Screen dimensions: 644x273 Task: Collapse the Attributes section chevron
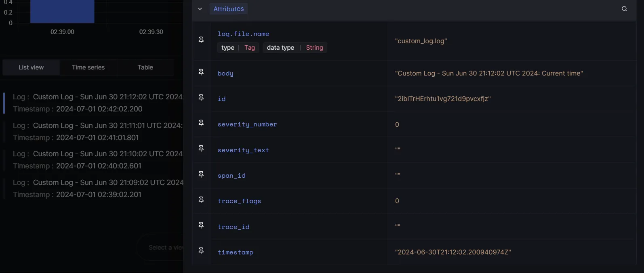point(200,9)
